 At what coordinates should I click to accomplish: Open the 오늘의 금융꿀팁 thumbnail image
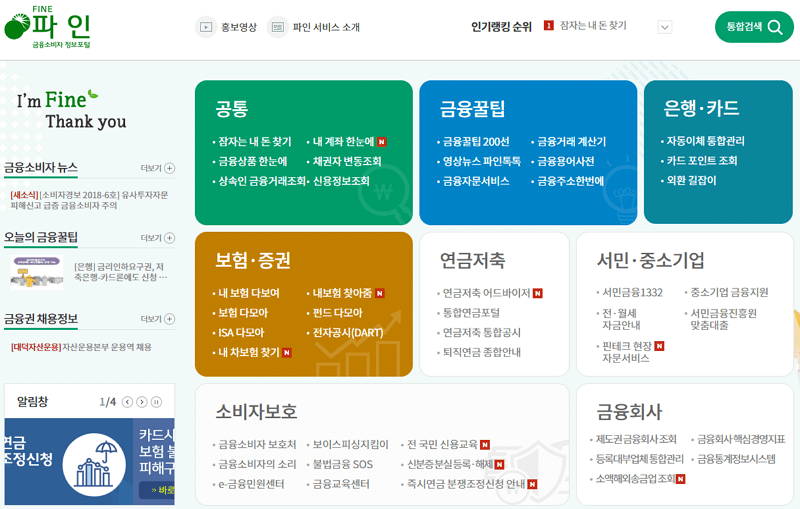coord(37,272)
